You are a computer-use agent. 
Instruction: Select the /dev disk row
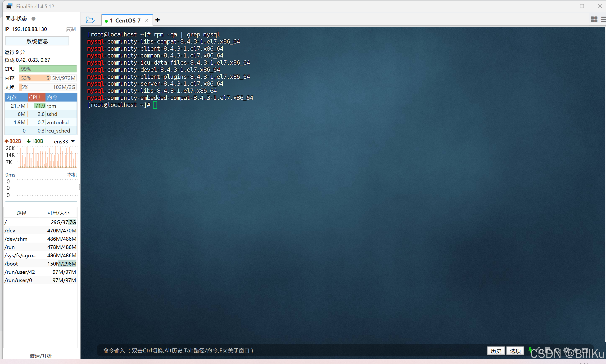(x=41, y=231)
